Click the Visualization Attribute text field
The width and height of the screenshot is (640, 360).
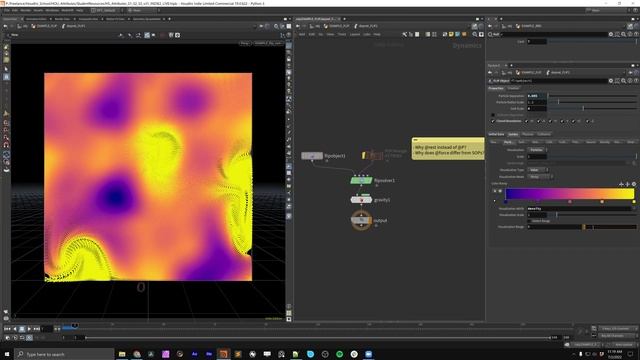coord(579,209)
